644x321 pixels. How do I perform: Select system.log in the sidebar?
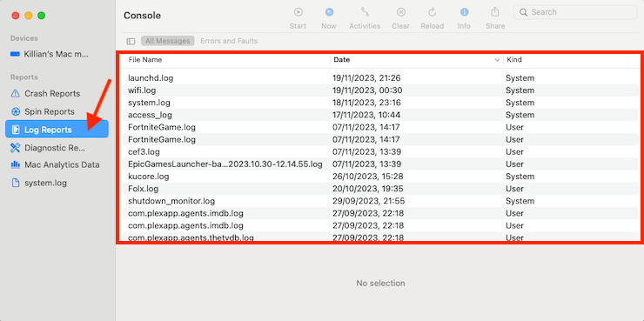point(45,183)
